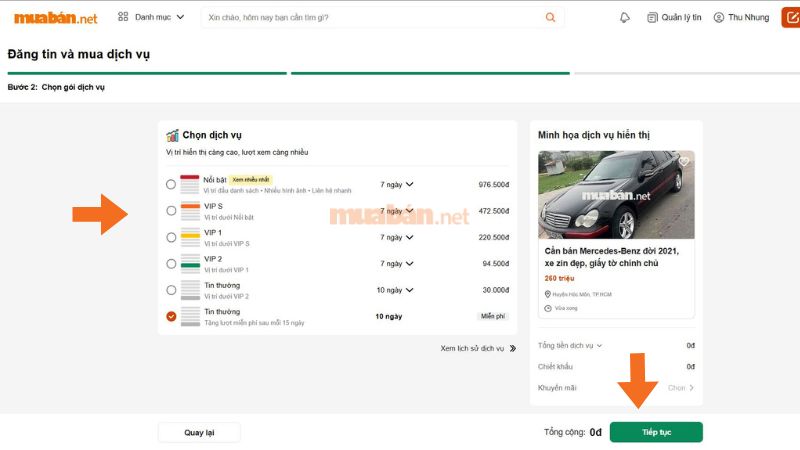Open the Nổi bật 7 ngày duration dropdown
This screenshot has height=450, width=800.
pyautogui.click(x=396, y=184)
